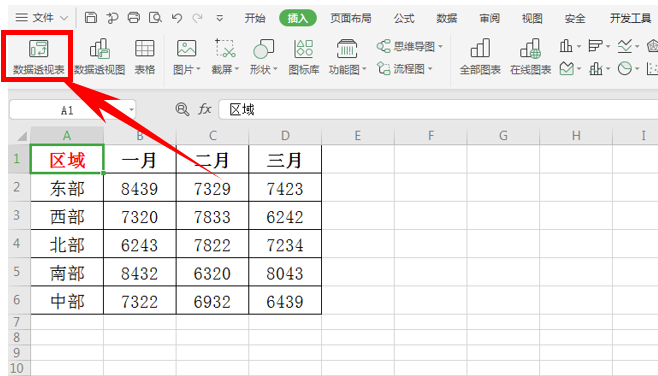Switch to the 页面布局 tab
Screen dimensions: 658x376
click(x=351, y=18)
